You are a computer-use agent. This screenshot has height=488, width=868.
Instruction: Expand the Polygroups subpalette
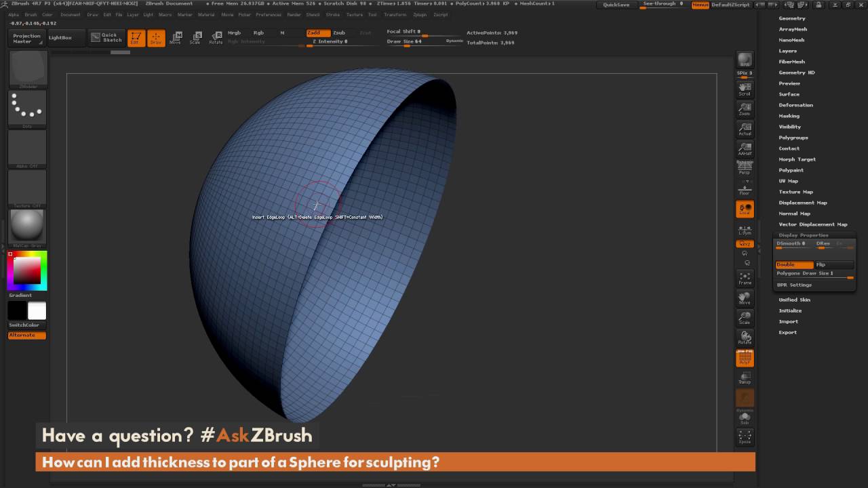[793, 138]
